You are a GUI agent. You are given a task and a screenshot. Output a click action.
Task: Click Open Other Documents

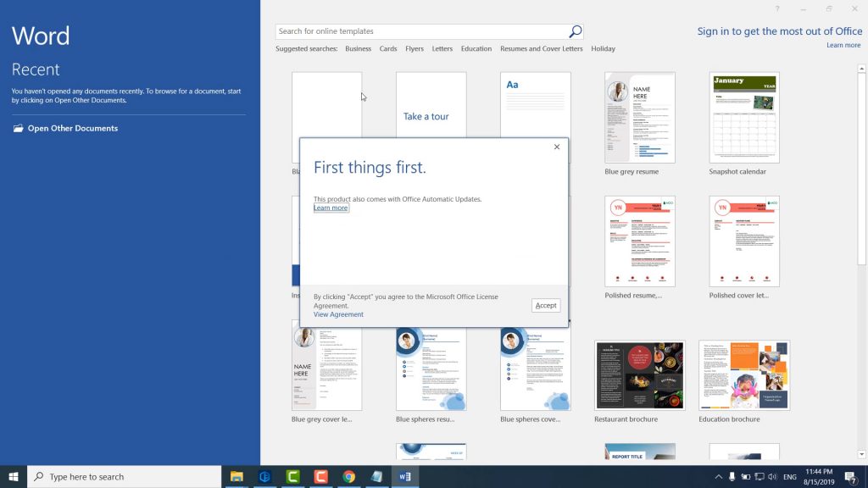pyautogui.click(x=73, y=129)
